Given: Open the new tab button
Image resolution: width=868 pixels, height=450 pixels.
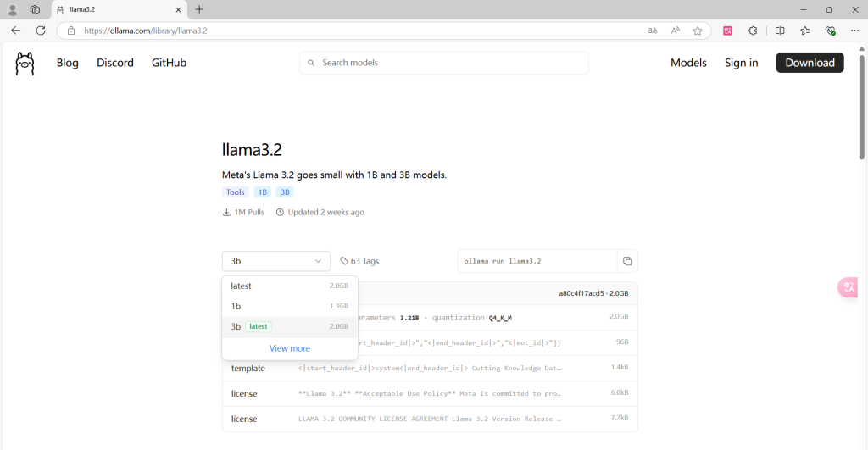Looking at the screenshot, I should (199, 9).
